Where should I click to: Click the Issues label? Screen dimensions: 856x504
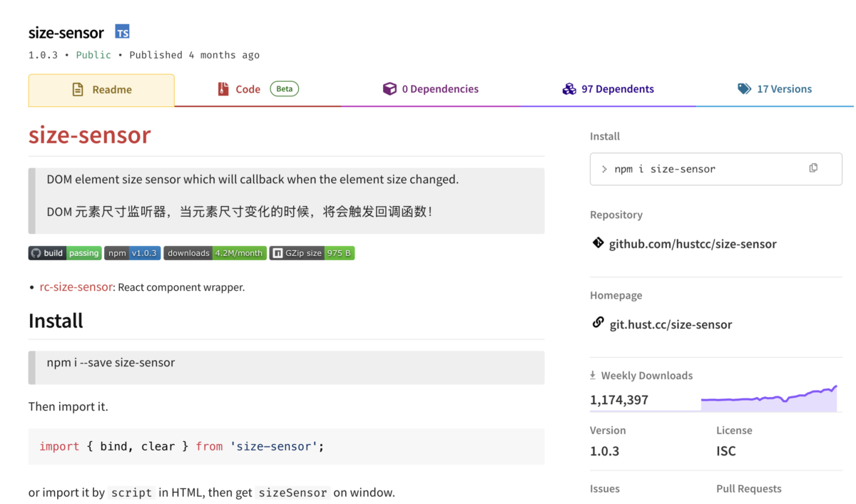coord(605,488)
